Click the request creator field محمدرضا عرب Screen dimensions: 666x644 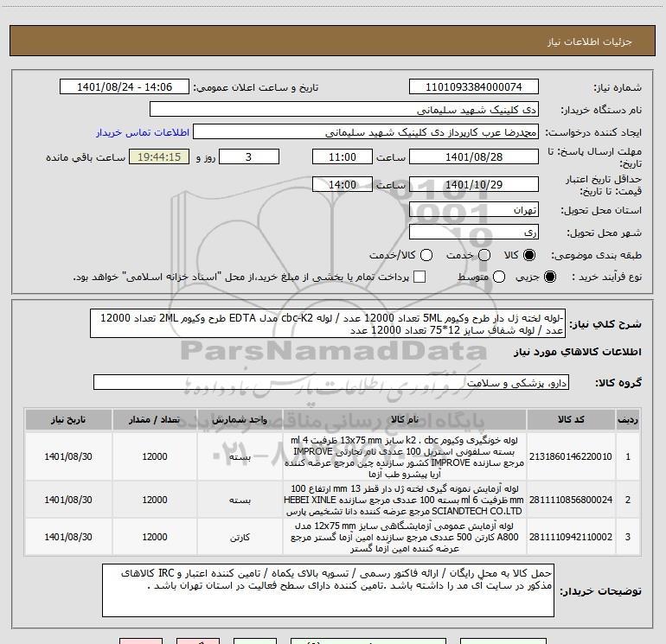[366, 132]
